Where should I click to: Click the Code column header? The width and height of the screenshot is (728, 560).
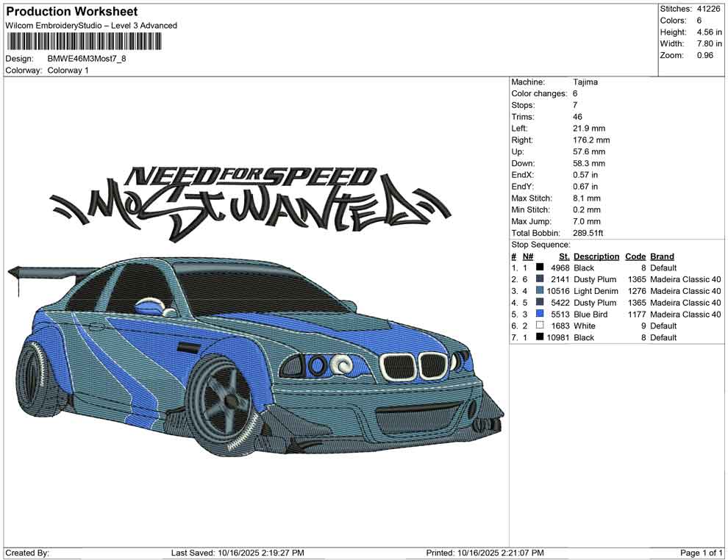(x=635, y=256)
